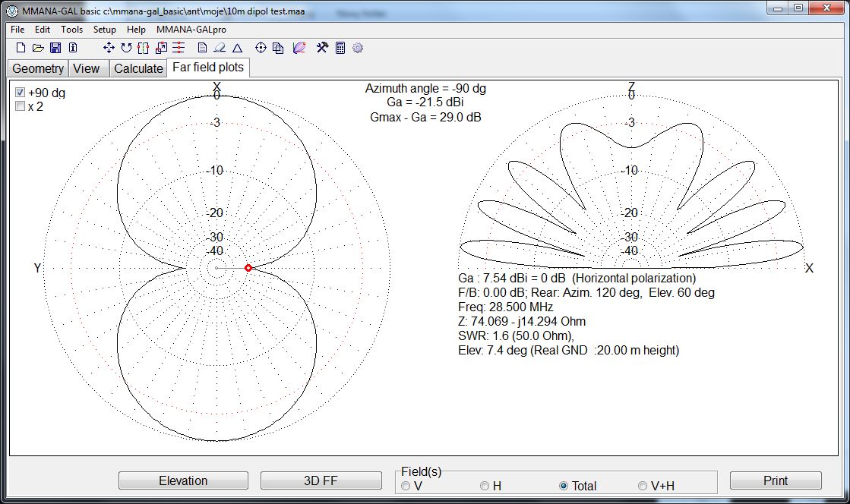Click the radiation pattern lobe icon

(x=299, y=48)
